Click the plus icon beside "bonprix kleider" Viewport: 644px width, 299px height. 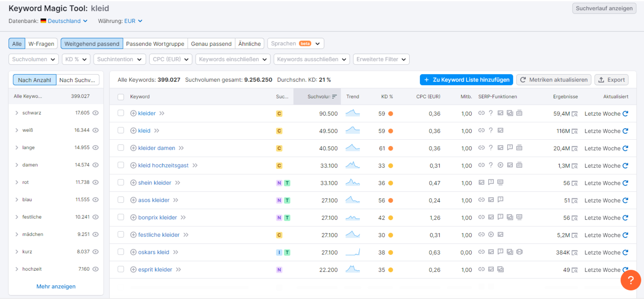tap(133, 217)
